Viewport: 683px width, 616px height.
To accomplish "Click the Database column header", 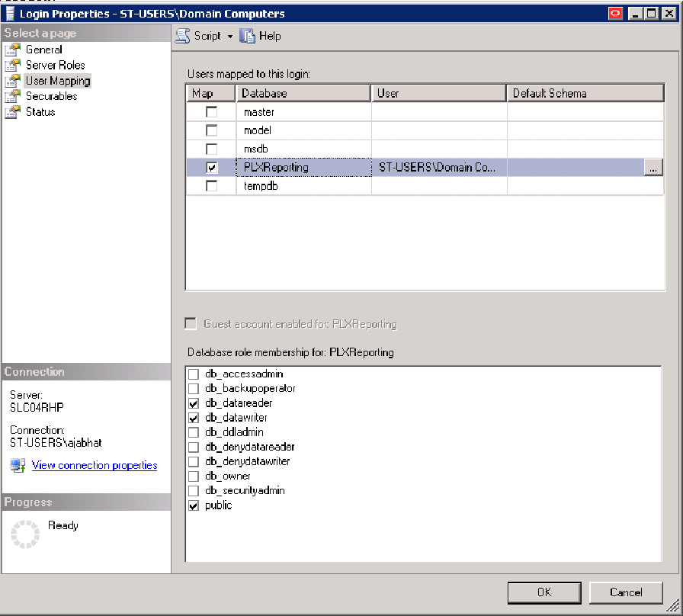I will click(x=303, y=93).
